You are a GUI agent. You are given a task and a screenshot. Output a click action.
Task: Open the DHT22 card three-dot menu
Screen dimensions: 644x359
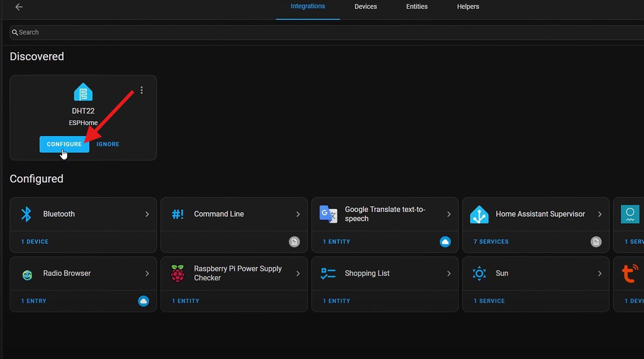click(x=142, y=91)
